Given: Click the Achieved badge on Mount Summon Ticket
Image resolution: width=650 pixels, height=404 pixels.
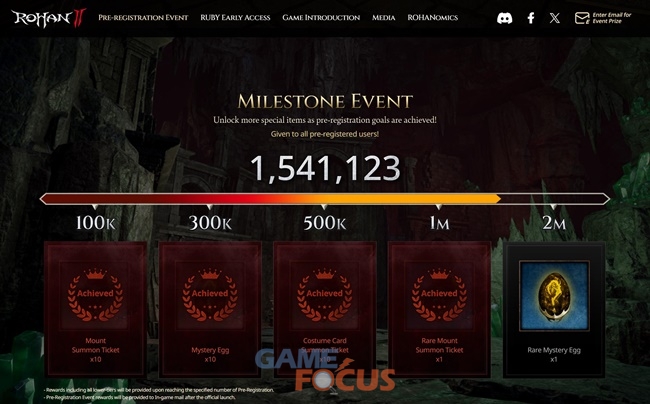Looking at the screenshot, I should [x=95, y=295].
